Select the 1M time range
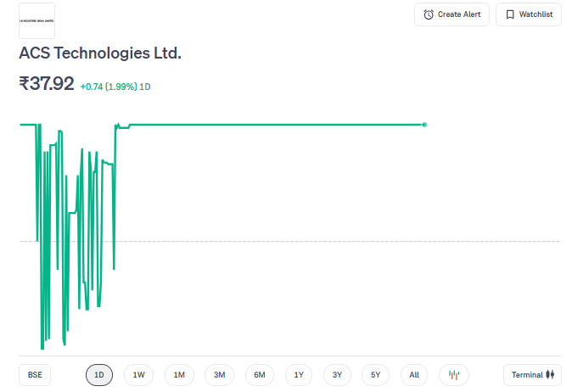 point(179,374)
